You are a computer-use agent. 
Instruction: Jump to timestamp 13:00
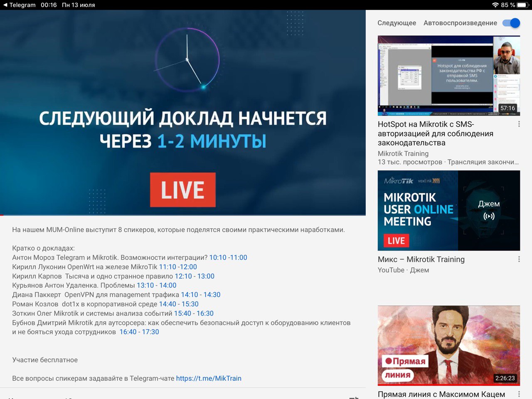click(206, 276)
